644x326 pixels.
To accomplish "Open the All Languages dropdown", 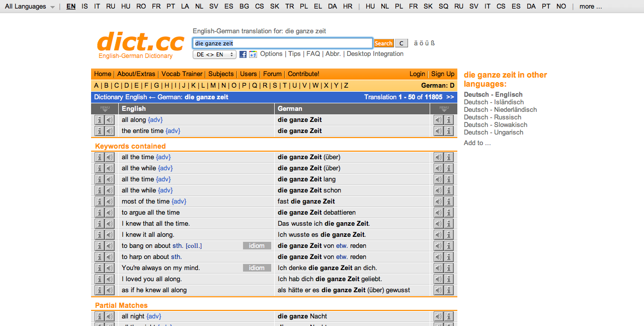I will coord(30,7).
